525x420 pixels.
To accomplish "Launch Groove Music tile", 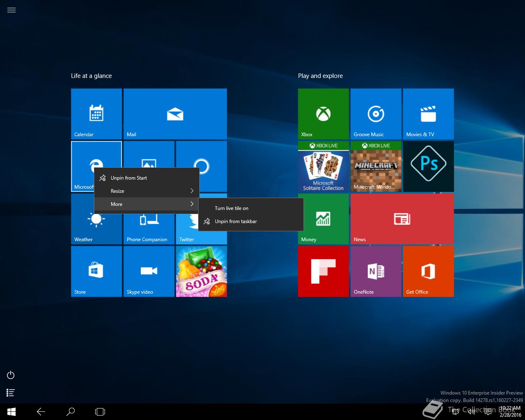I will point(376,114).
